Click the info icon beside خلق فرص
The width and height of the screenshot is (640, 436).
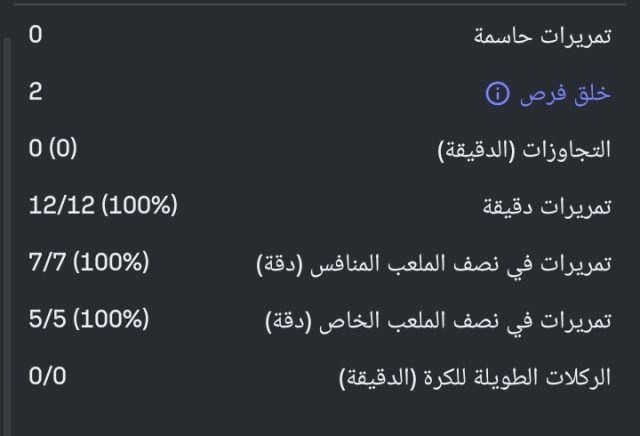coord(497,94)
